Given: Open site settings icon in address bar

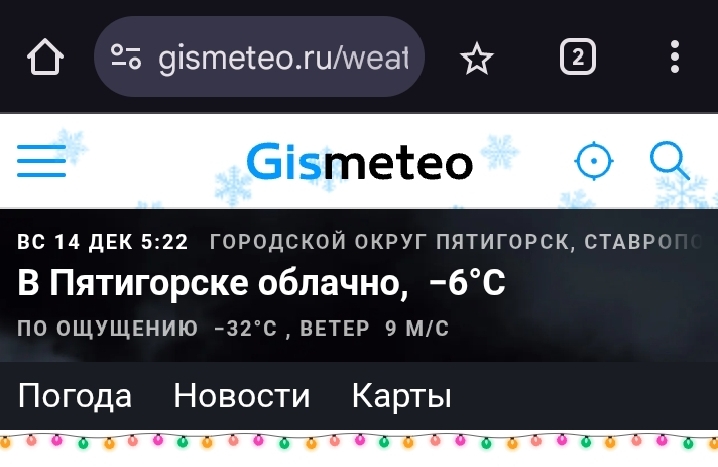Looking at the screenshot, I should (126, 57).
